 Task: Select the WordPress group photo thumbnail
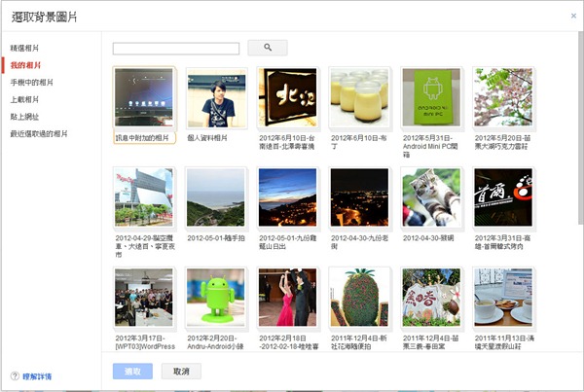click(144, 298)
